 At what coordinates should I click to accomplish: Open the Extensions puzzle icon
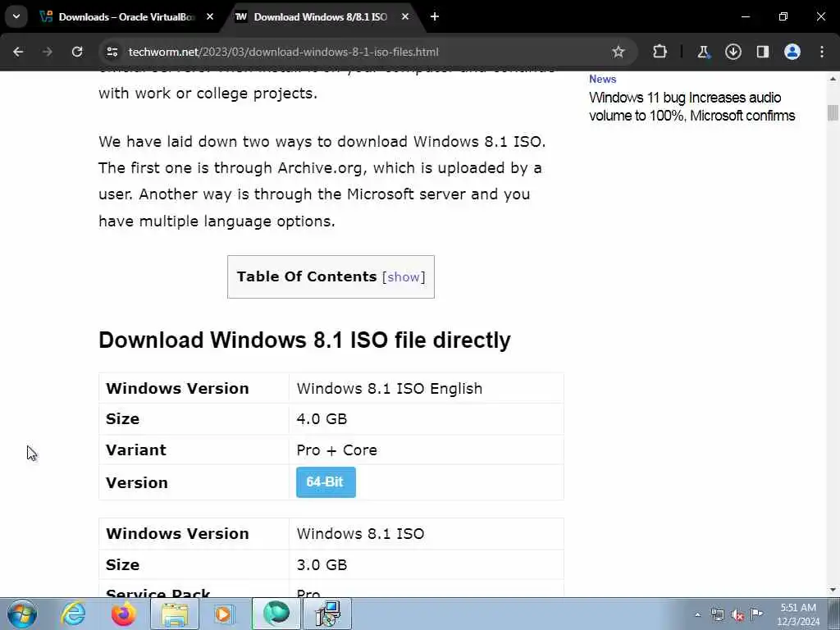click(660, 52)
